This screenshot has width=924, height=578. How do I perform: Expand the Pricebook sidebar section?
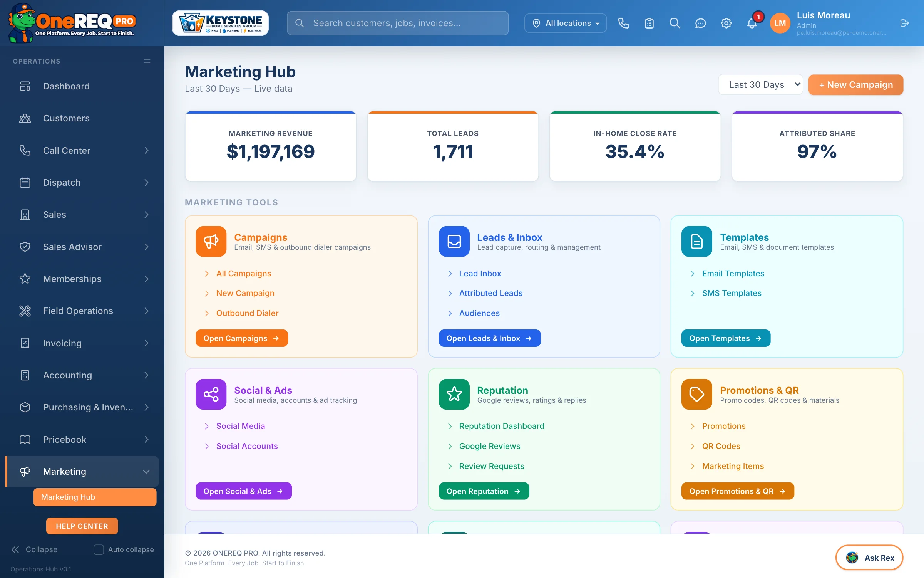coord(82,440)
